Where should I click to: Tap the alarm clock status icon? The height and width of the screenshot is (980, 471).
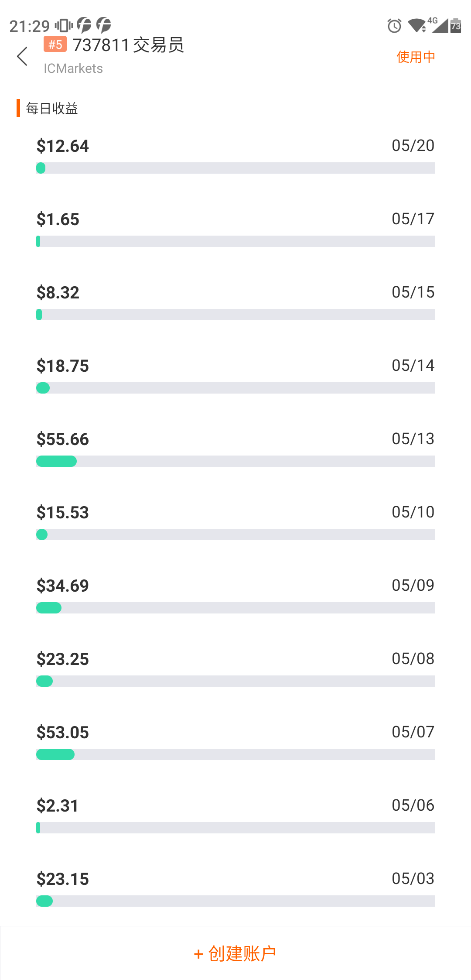click(x=394, y=26)
